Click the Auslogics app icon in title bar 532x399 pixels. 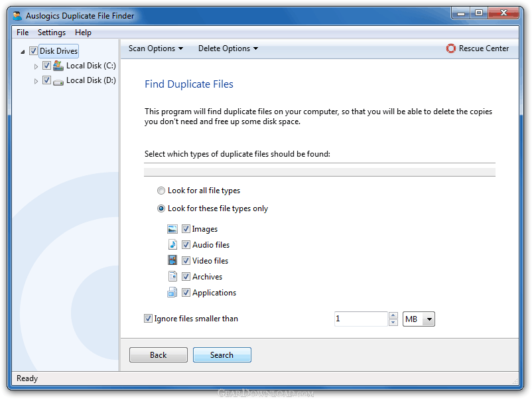tap(18, 16)
